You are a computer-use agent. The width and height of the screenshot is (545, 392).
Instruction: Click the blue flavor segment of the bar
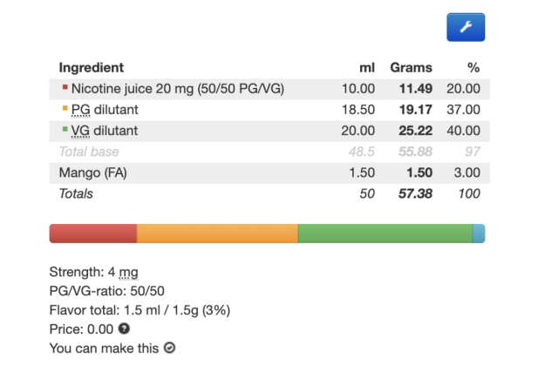tap(479, 233)
